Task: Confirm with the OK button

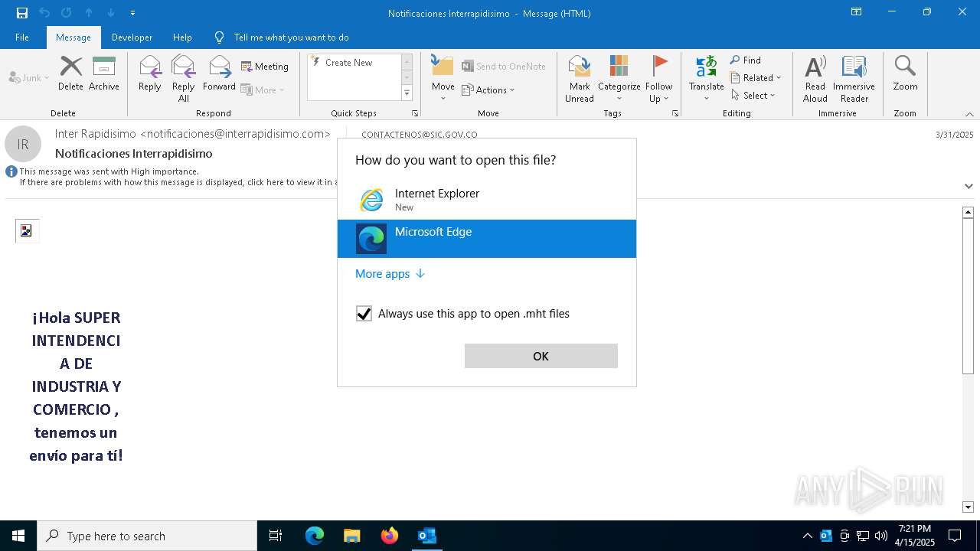Action: (541, 356)
